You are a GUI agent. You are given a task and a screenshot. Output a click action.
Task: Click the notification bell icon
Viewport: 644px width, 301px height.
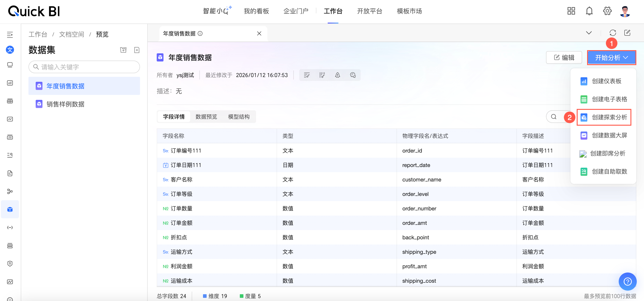[x=589, y=11]
